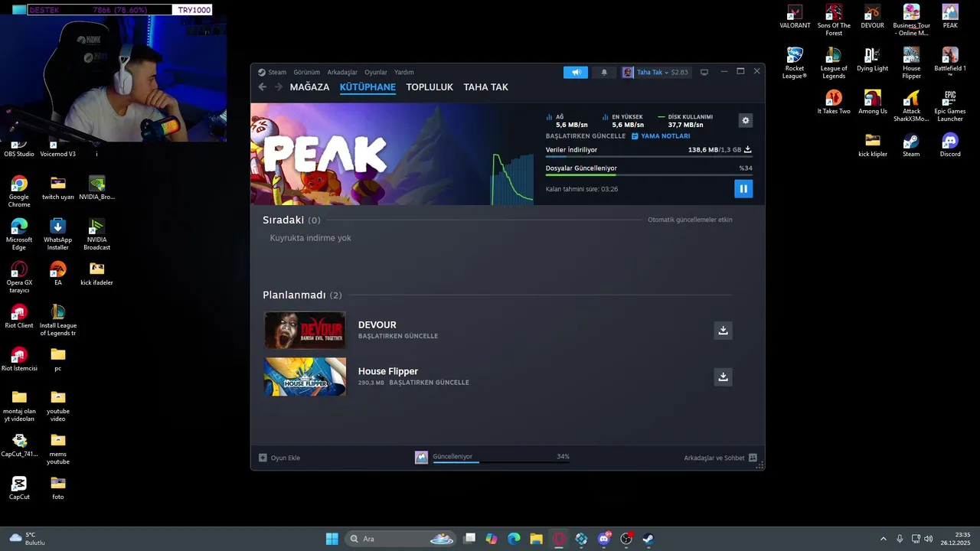Open Discord from the taskbar

604,539
